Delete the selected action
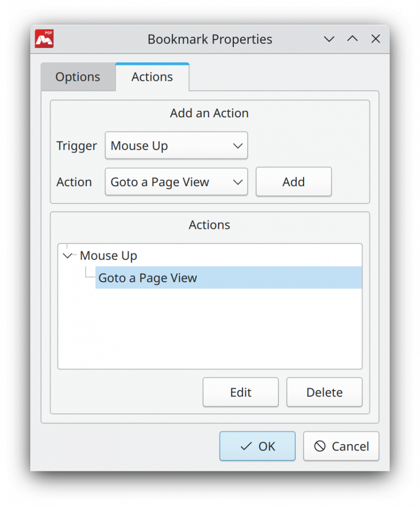 click(x=324, y=392)
